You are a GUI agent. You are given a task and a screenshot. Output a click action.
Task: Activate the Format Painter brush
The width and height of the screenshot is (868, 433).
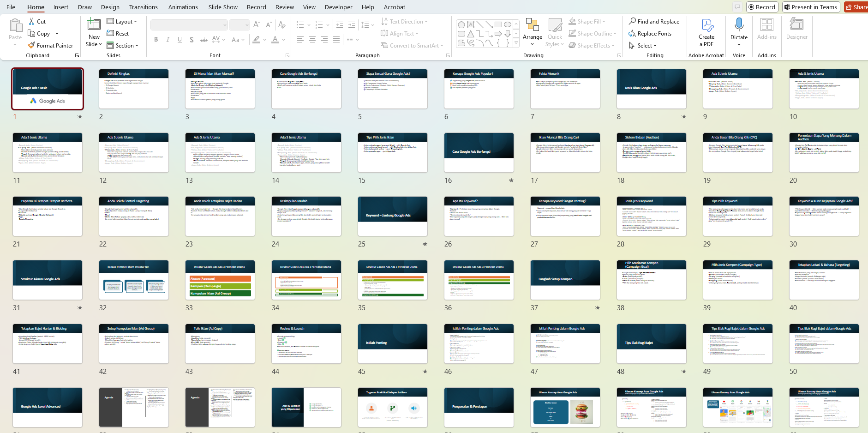pos(31,46)
